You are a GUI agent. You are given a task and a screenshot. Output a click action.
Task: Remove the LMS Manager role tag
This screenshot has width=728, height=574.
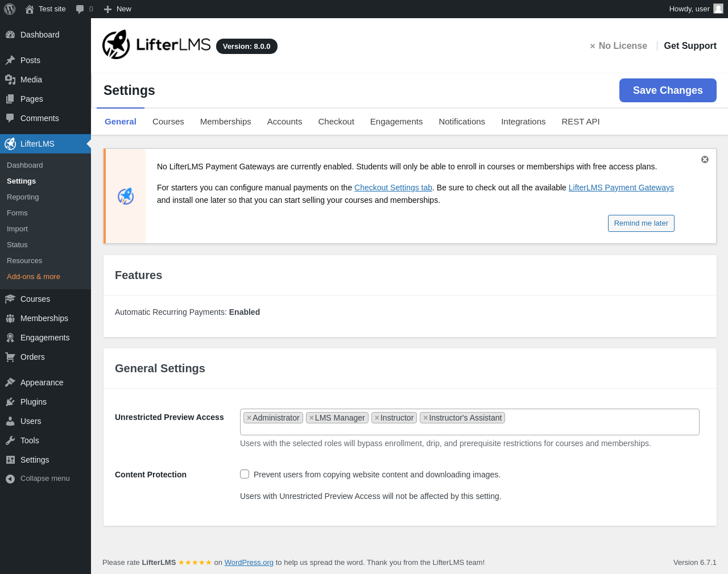312,418
